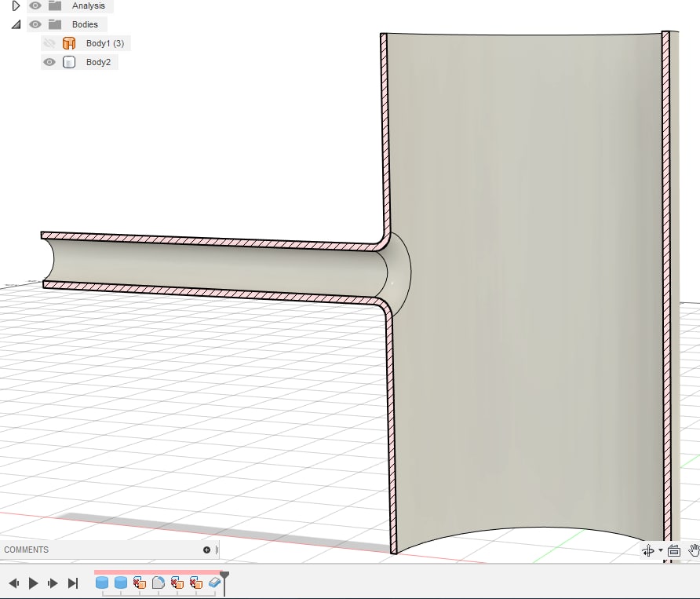The width and height of the screenshot is (700, 599).
Task: Select the last shell feature in timeline
Action: (x=215, y=583)
